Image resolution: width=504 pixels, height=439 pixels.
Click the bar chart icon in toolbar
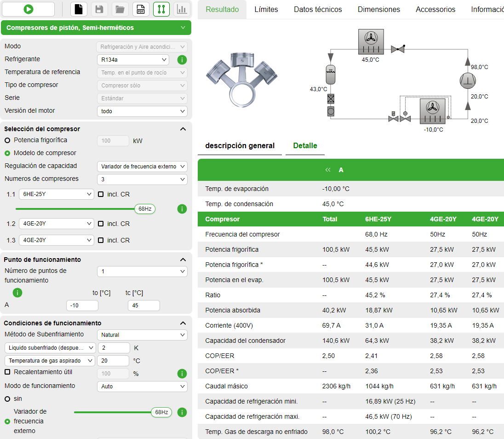tap(182, 9)
